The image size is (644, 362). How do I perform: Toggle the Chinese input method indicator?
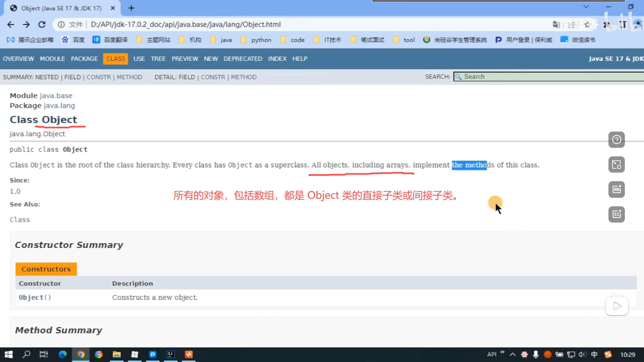(x=594, y=354)
